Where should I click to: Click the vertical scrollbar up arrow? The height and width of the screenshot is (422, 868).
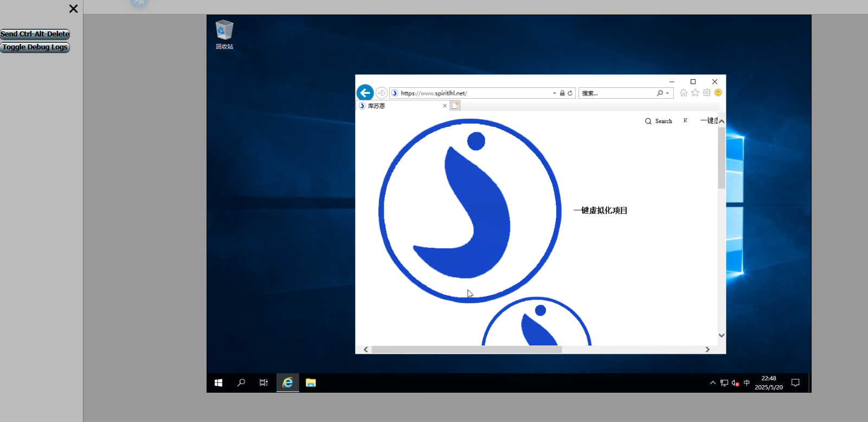[x=722, y=121]
